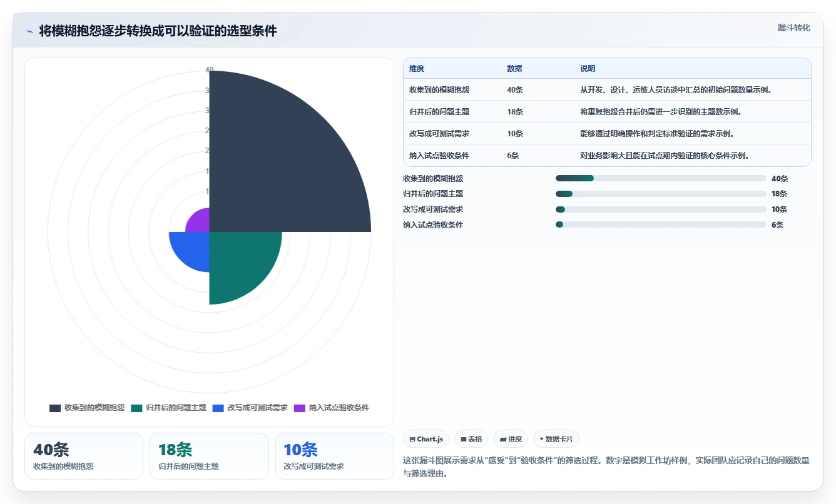836x504 pixels.
Task: Click the Chart.js tag chip
Action: pyautogui.click(x=426, y=439)
